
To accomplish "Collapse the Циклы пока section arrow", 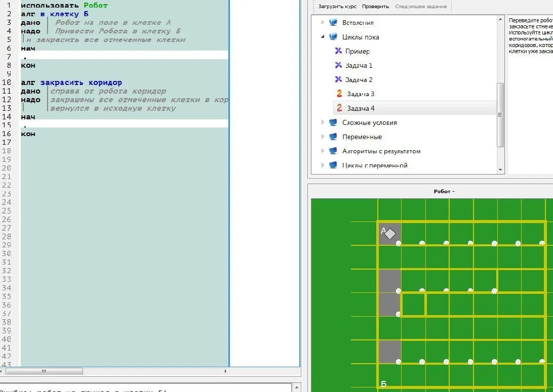I will (323, 36).
